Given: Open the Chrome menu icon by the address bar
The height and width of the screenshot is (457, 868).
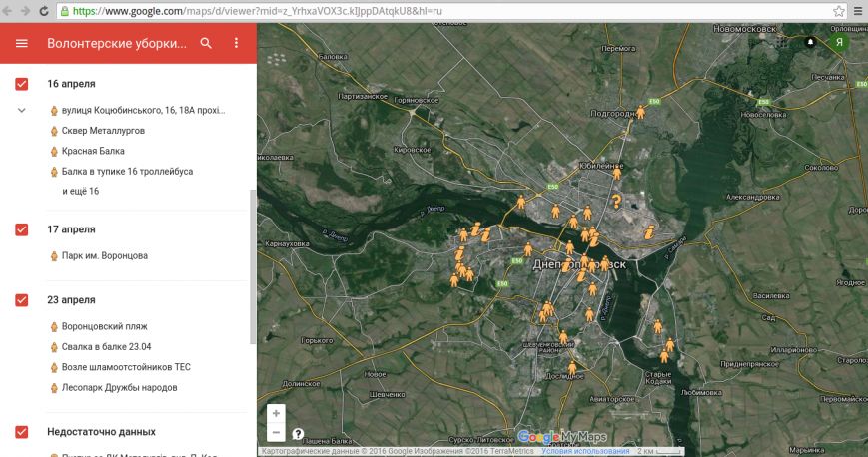Looking at the screenshot, I should point(857,11).
